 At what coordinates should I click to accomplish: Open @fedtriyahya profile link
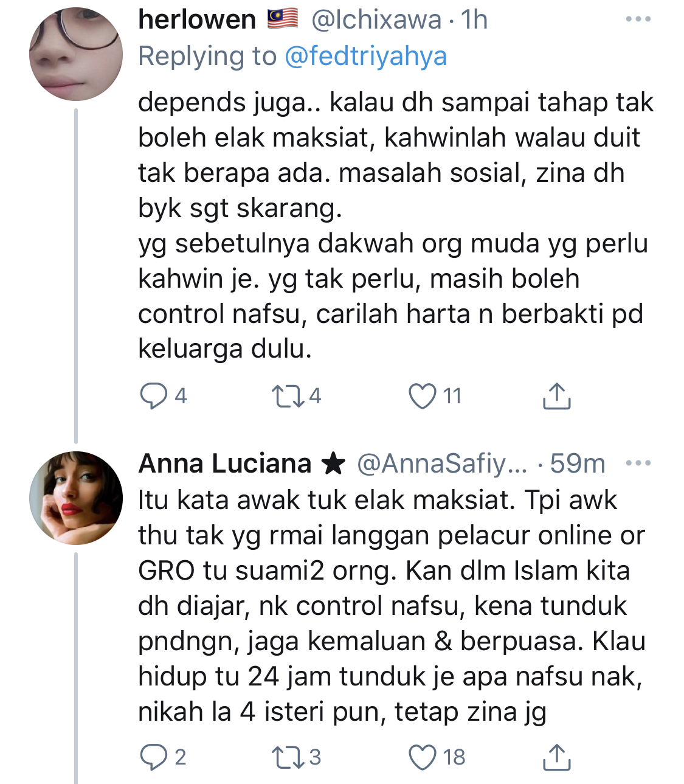pyautogui.click(x=365, y=57)
